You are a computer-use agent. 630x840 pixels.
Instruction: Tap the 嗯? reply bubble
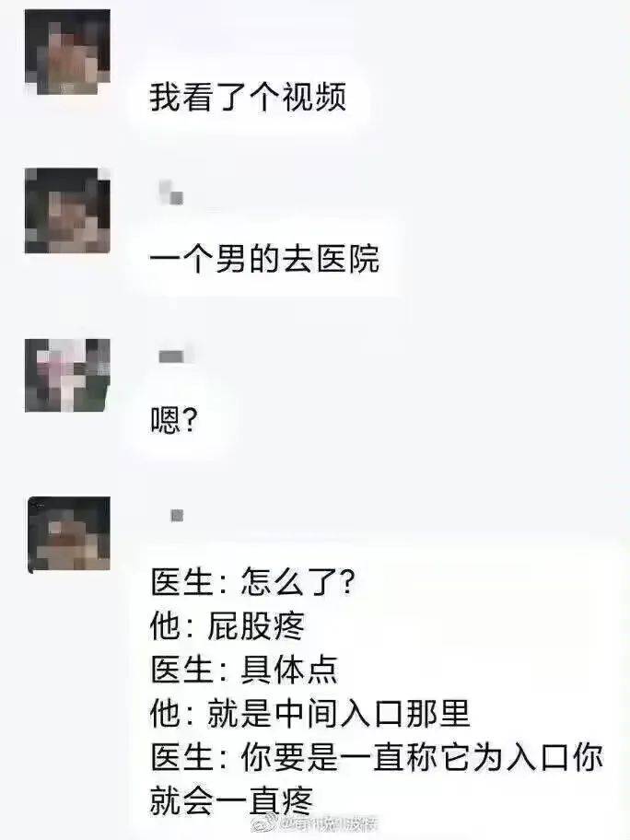175,419
